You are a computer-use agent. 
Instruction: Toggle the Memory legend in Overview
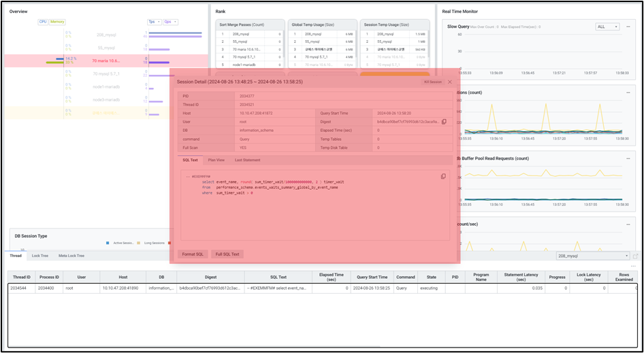click(57, 22)
